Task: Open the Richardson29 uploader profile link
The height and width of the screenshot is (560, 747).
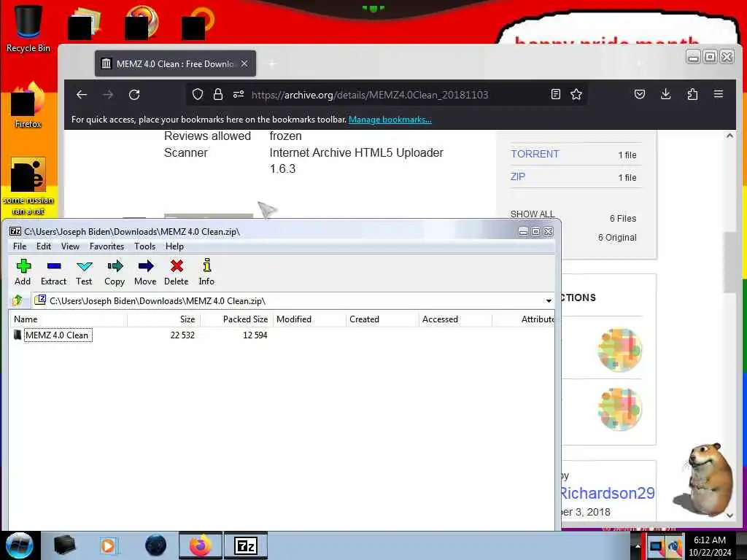Action: coord(608,493)
